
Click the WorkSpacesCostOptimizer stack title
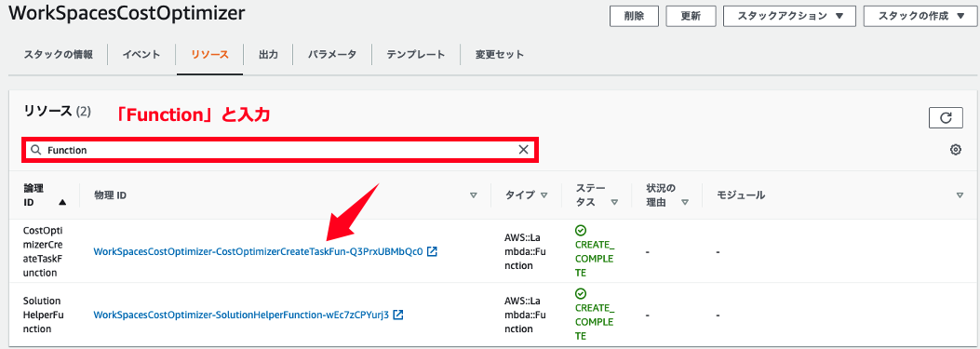pos(127,14)
